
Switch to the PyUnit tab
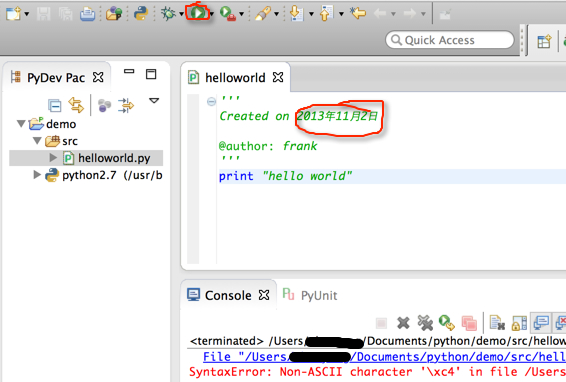(319, 296)
